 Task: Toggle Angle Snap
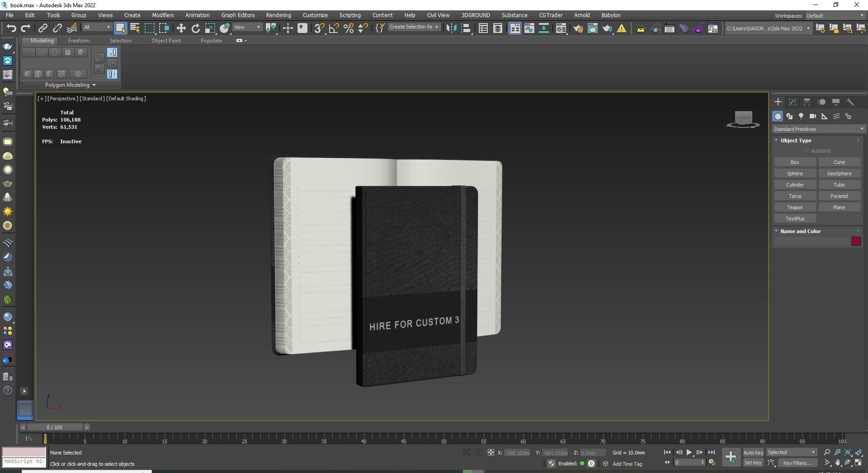pyautogui.click(x=334, y=28)
